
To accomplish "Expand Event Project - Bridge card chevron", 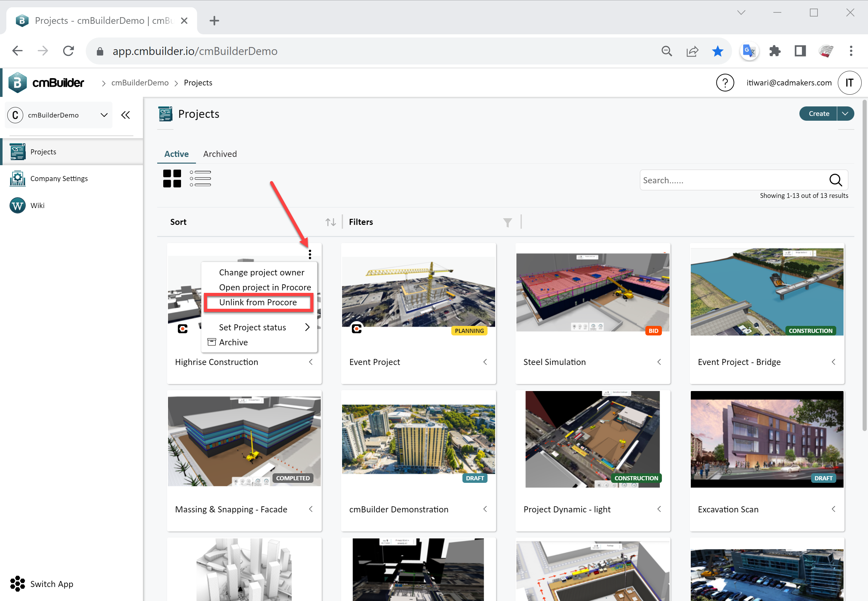I will (833, 362).
